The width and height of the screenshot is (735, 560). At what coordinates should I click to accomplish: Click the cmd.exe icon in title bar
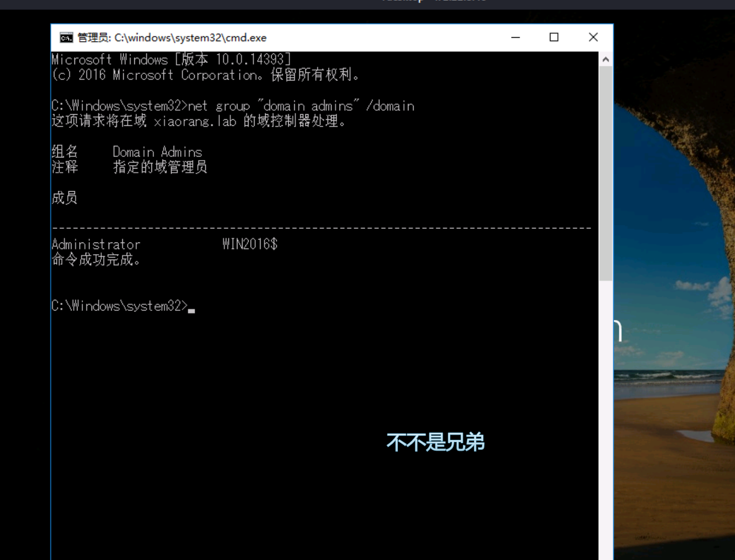(66, 38)
